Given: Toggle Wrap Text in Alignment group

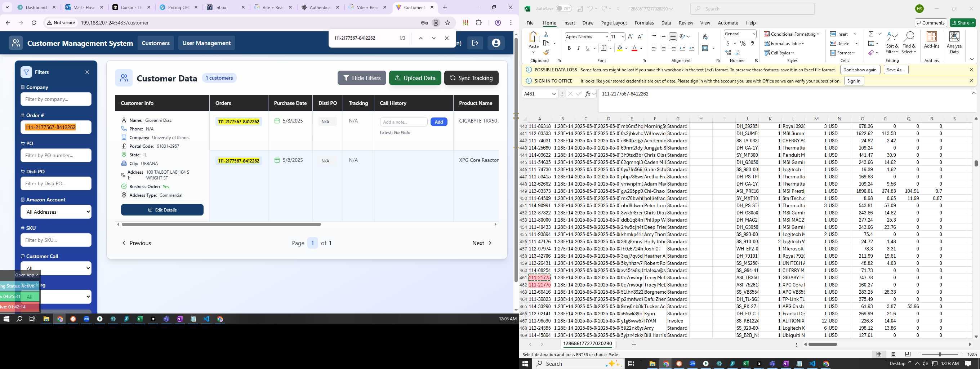Looking at the screenshot, I should point(705,36).
